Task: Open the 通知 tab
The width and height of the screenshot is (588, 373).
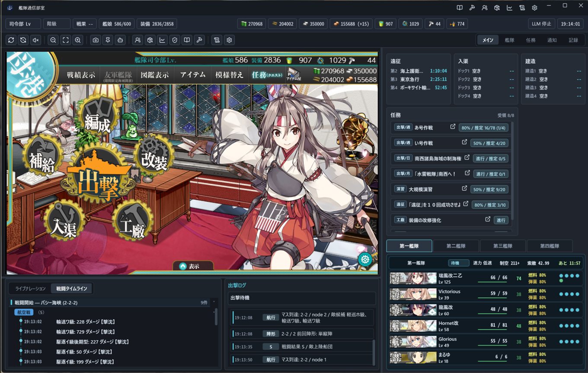Action: click(552, 40)
